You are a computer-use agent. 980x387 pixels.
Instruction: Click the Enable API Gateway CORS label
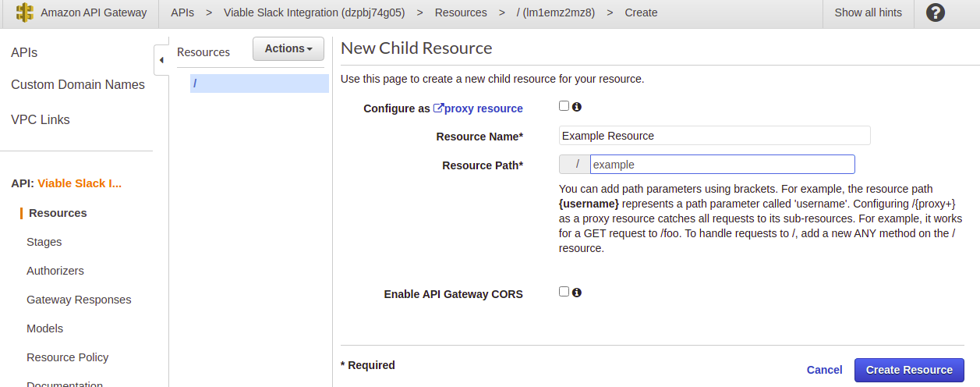tap(454, 294)
